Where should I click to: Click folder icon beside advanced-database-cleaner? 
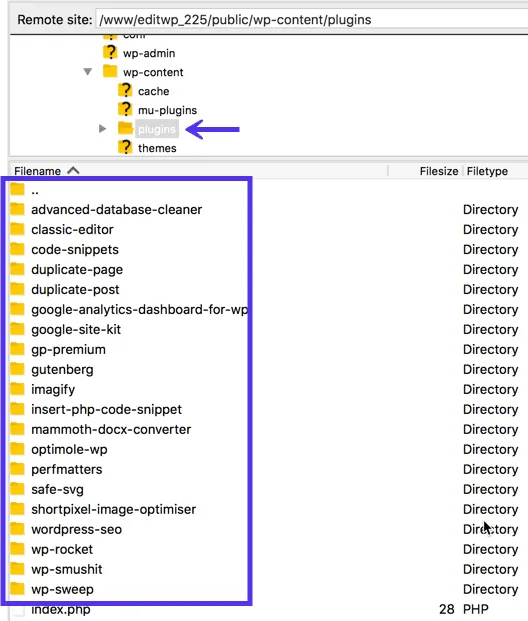tap(17, 209)
